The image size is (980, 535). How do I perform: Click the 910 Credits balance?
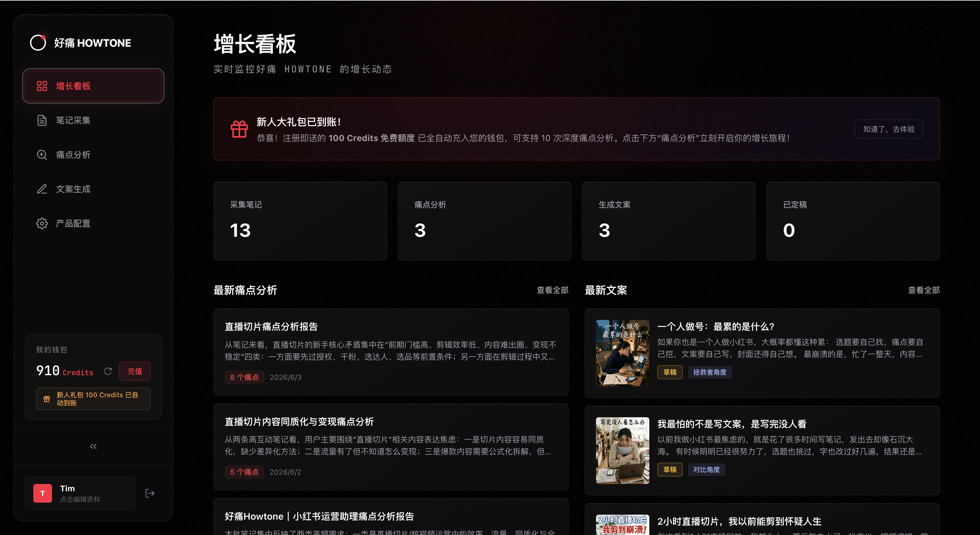point(65,371)
